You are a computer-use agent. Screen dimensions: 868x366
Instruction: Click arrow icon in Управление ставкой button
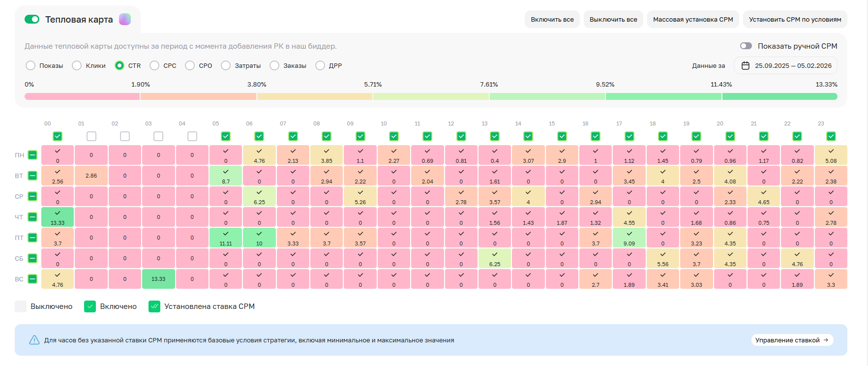[x=826, y=340]
